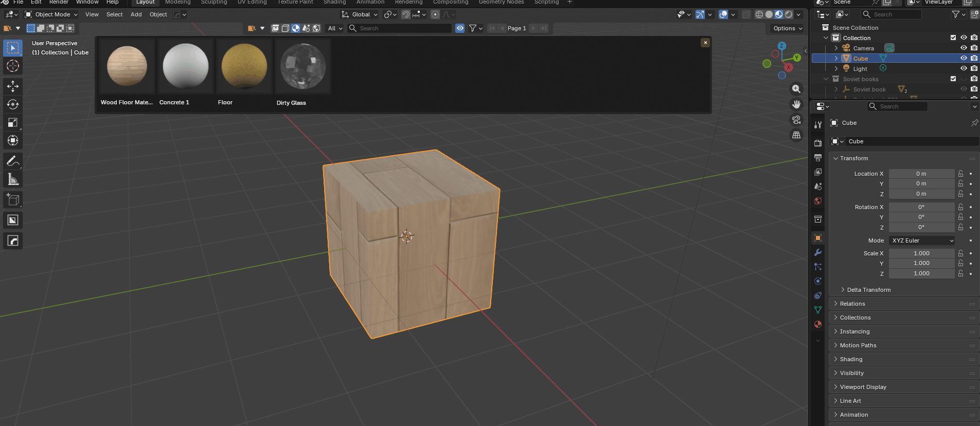This screenshot has width=980, height=426.
Task: Pick the 3D Cursor tool
Action: 13,66
